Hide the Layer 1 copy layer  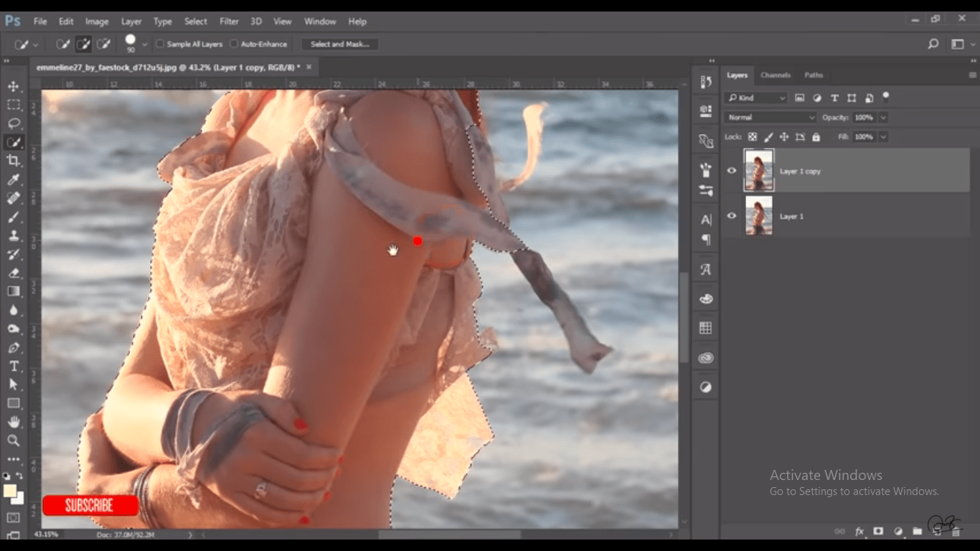pos(732,171)
